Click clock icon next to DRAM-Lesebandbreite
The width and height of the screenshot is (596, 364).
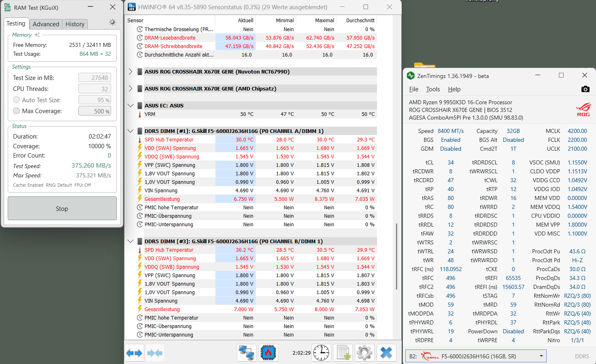point(140,38)
